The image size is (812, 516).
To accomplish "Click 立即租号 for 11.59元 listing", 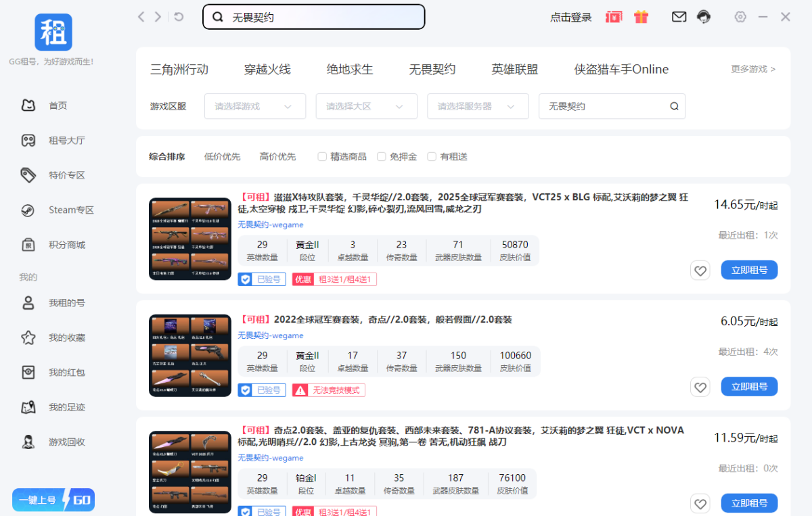I will click(749, 503).
